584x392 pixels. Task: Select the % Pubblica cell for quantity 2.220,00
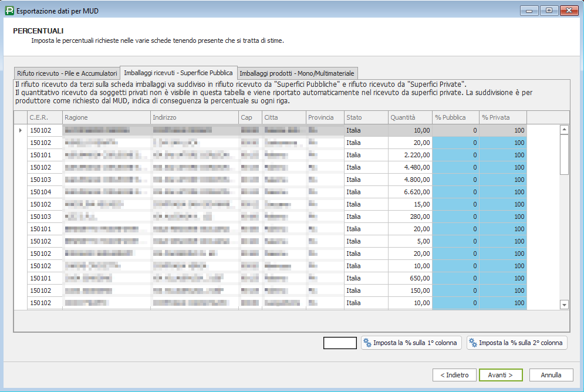(x=455, y=155)
